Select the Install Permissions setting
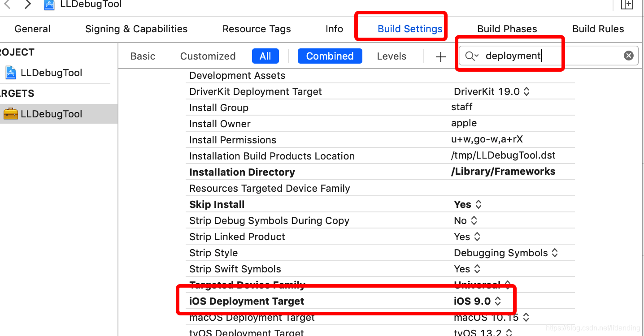 point(233,140)
